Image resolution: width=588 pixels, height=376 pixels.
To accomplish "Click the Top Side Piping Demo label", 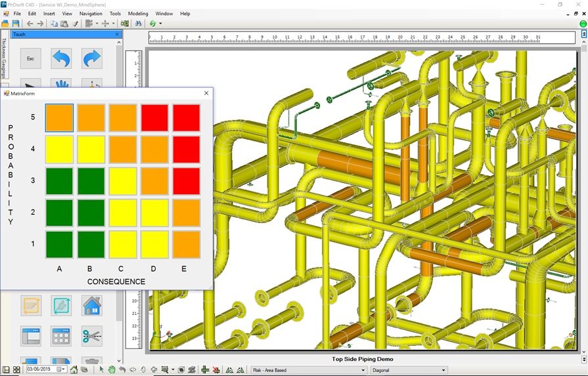I will [363, 359].
